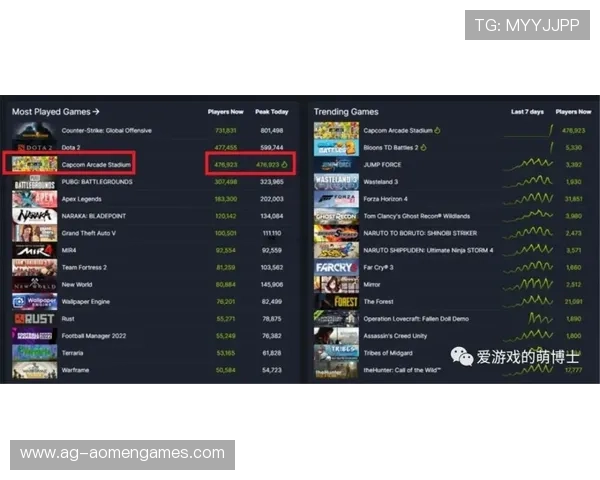Image resolution: width=600 pixels, height=480 pixels.
Task: Click the Peak Today column header
Action: pos(272,112)
